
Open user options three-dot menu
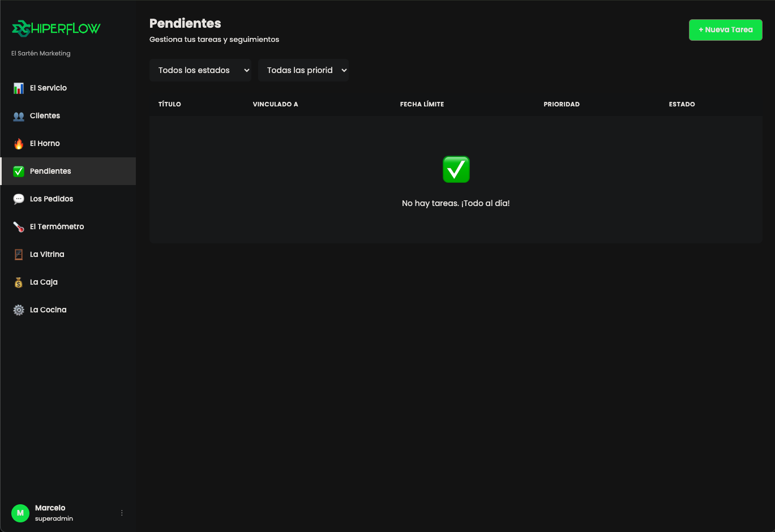pos(122,513)
